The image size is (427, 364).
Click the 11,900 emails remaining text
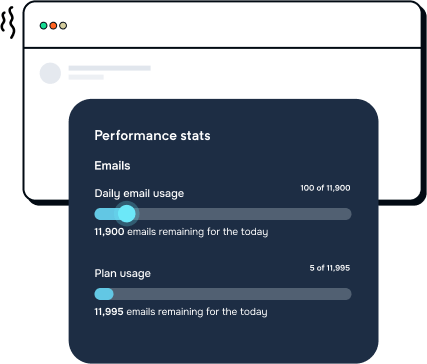[181, 232]
